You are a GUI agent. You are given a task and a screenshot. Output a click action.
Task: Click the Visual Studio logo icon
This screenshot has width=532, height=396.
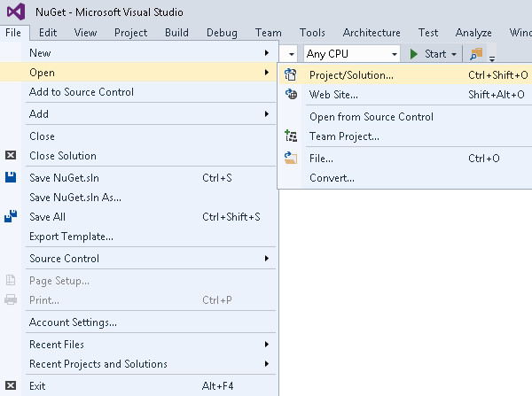14,12
